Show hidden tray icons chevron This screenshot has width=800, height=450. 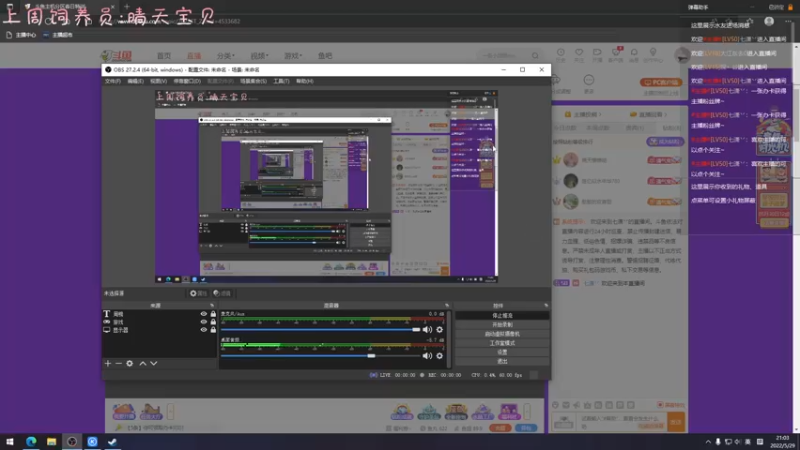708,442
